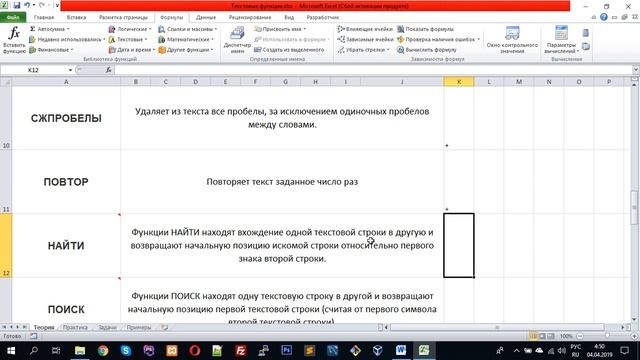Click the zoom out minus button

580,336
